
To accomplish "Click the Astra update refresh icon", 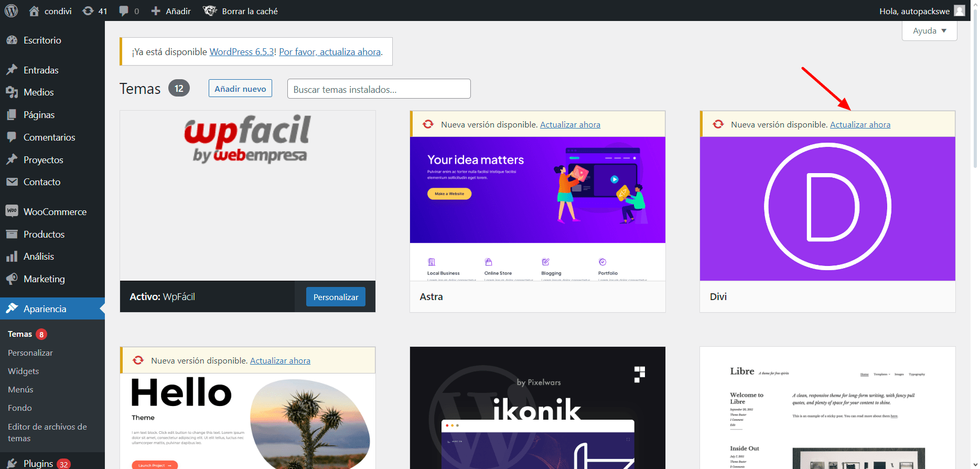I will pos(428,124).
